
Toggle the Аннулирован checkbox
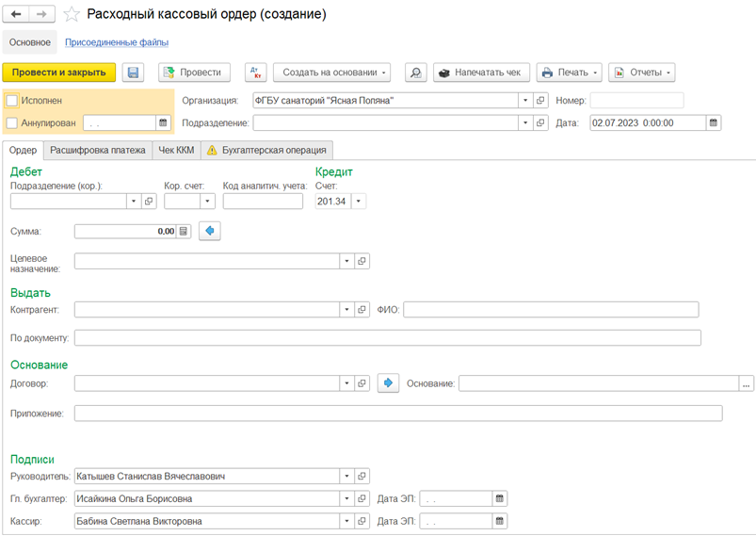point(12,123)
